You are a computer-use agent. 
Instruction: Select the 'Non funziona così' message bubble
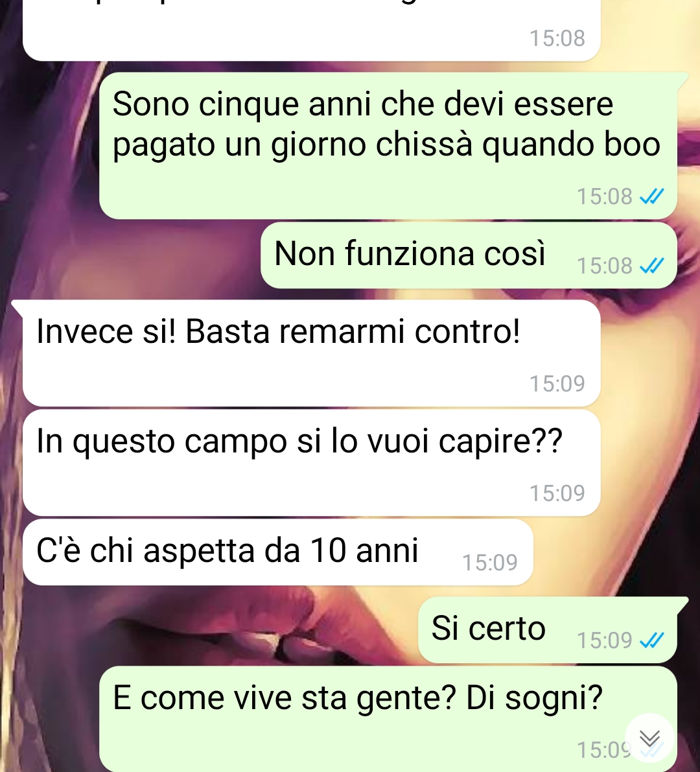[x=469, y=255]
